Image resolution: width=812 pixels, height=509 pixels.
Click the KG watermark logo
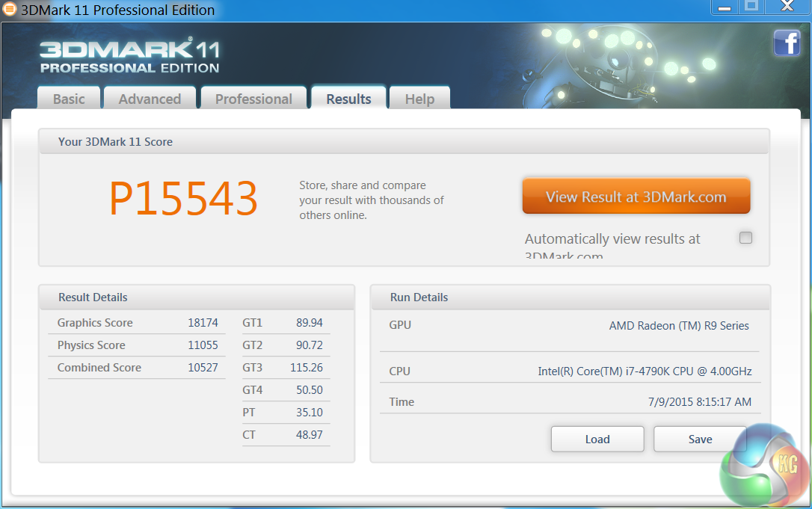pyautogui.click(x=764, y=466)
